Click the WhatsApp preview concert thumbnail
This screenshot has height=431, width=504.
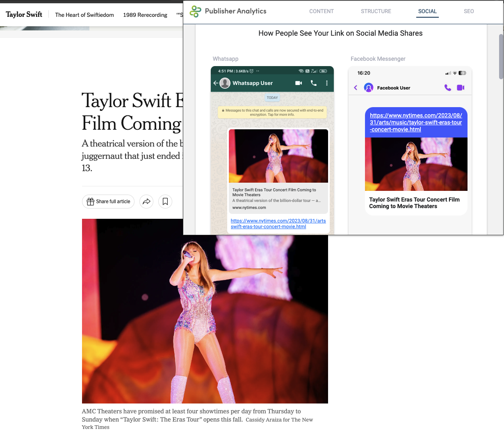click(x=278, y=156)
